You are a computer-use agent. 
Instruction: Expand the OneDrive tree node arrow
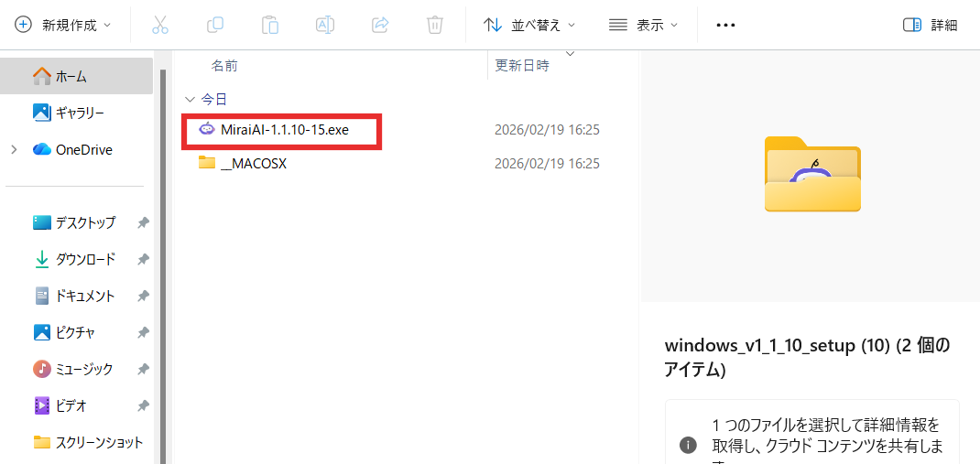(x=15, y=149)
